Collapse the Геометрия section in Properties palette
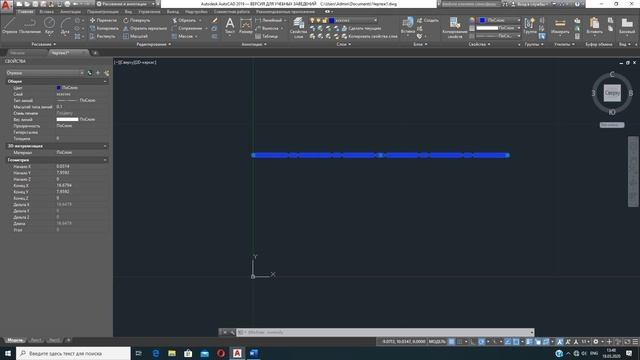 105,160
